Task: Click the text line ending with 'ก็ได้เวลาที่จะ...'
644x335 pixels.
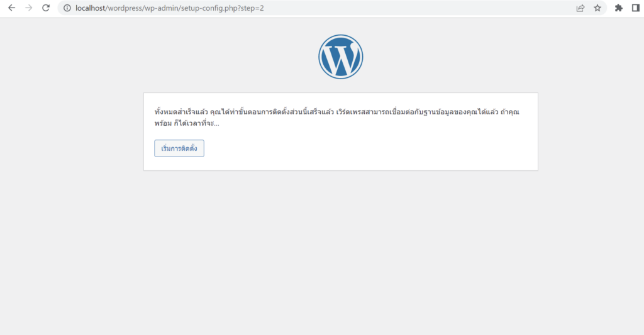Action: [187, 123]
